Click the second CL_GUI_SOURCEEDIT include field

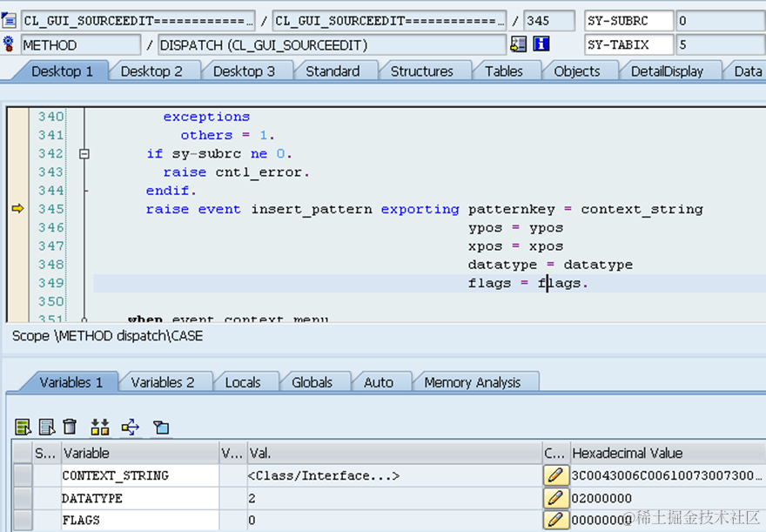[389, 21]
